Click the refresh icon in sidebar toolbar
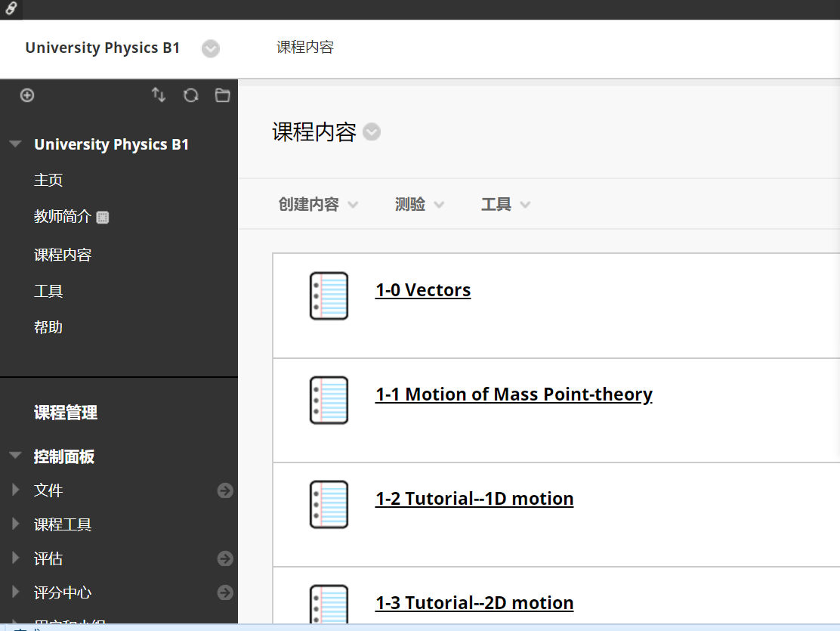 [191, 95]
